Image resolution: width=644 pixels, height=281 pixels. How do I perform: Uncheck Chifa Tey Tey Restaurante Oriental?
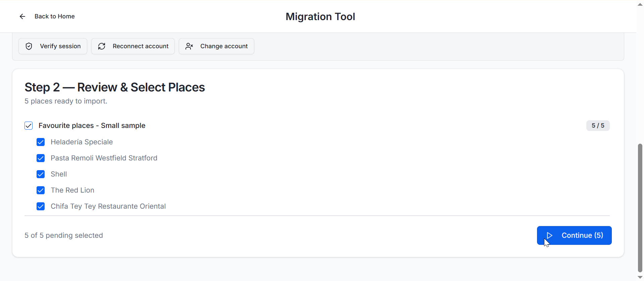(41, 206)
